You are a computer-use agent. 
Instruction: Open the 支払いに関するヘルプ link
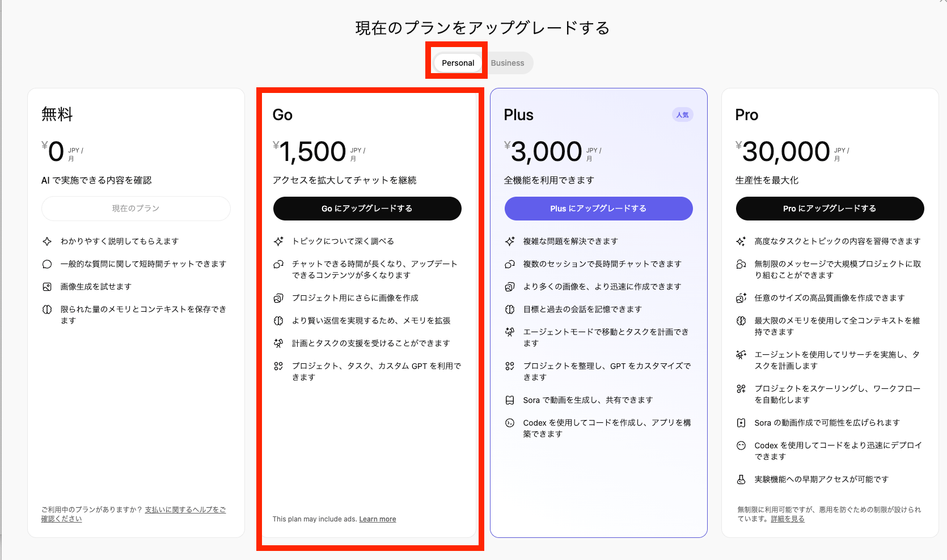pyautogui.click(x=185, y=510)
